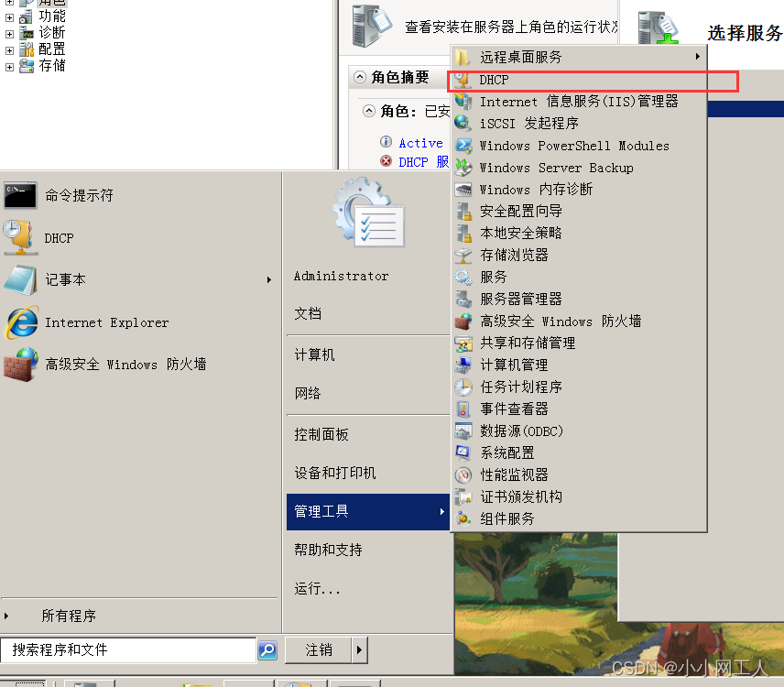Screen dimensions: 784x687
Task: Open 任务计划程序 clock icon
Action: pyautogui.click(x=463, y=387)
